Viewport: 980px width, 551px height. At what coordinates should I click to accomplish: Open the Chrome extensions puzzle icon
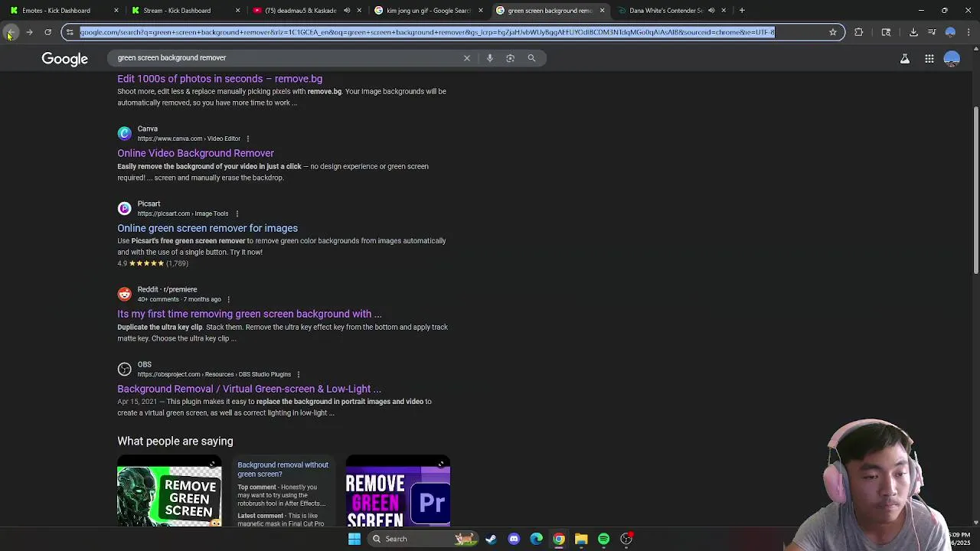pos(858,32)
